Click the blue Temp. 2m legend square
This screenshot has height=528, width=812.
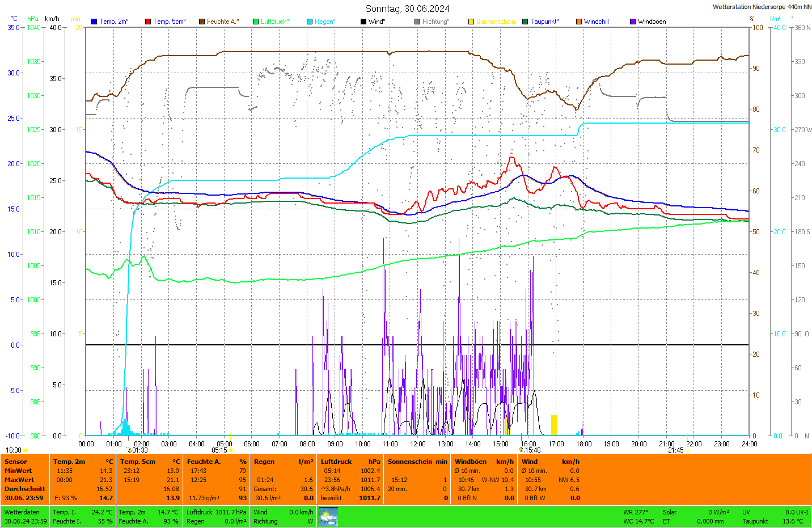(x=94, y=22)
